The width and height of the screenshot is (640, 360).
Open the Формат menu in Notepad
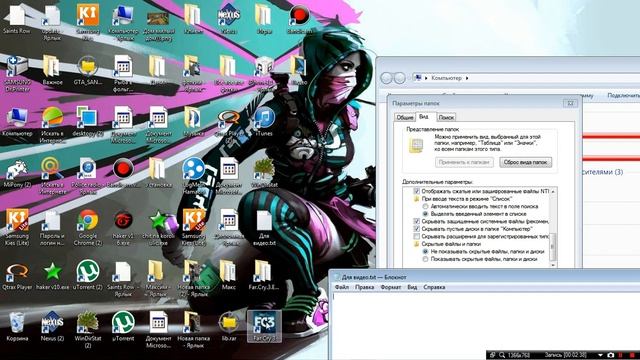(x=390, y=287)
